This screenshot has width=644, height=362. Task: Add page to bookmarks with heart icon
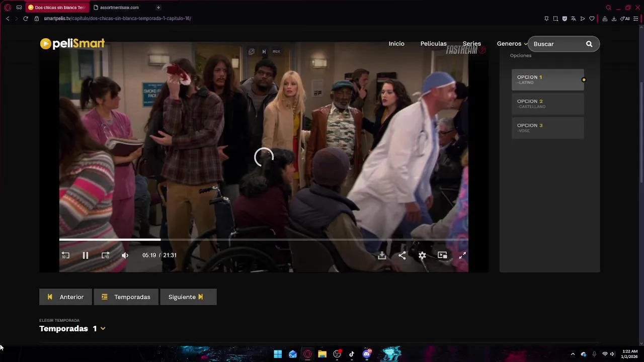pyautogui.click(x=592, y=19)
